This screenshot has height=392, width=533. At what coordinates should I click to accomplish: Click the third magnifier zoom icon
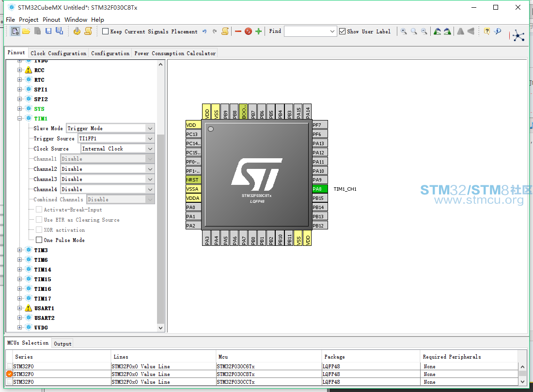click(424, 31)
